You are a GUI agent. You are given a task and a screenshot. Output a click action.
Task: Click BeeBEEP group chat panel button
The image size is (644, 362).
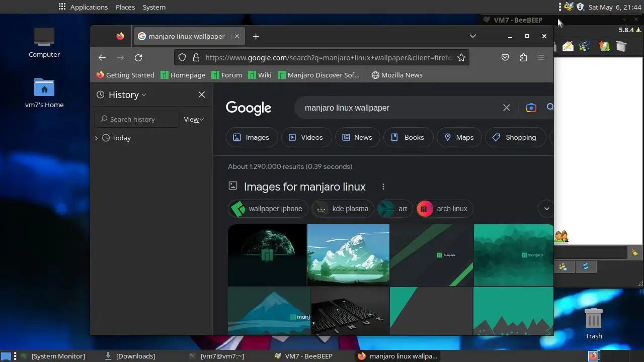click(x=563, y=267)
